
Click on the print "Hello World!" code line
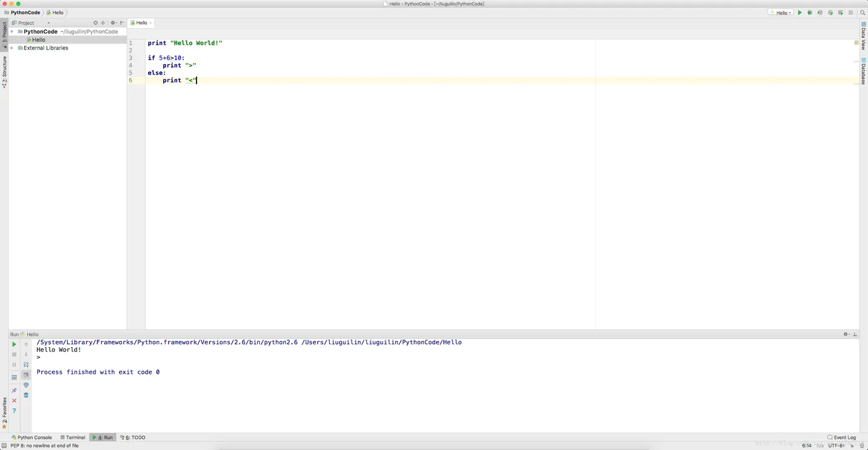[x=185, y=43]
